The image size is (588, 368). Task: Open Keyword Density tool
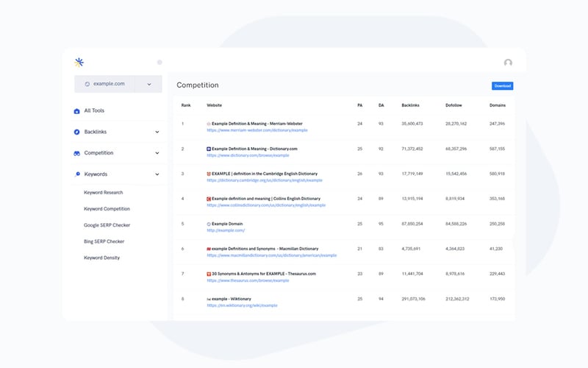click(101, 258)
